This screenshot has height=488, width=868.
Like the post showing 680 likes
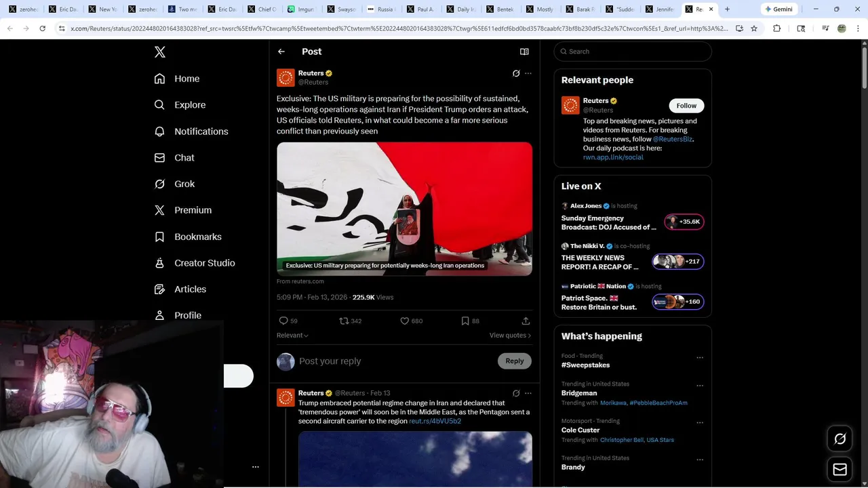(x=411, y=321)
